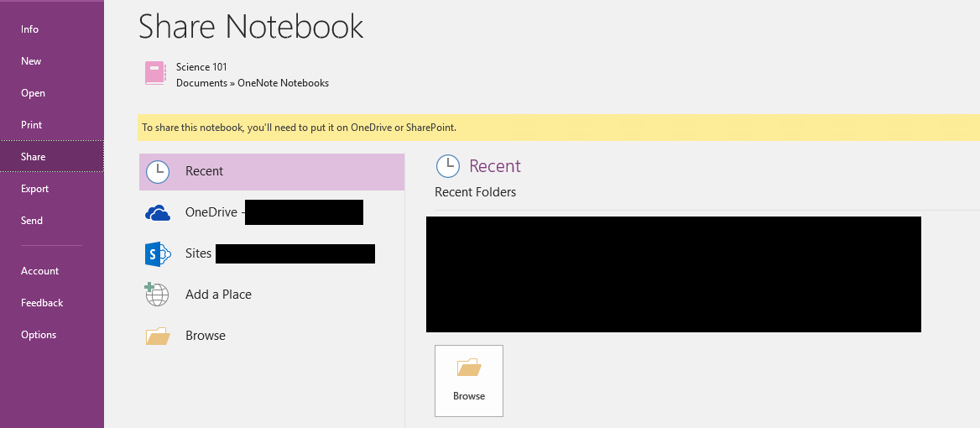Click the large Browse button under Recent Folders
The height and width of the screenshot is (428, 980).
[469, 380]
